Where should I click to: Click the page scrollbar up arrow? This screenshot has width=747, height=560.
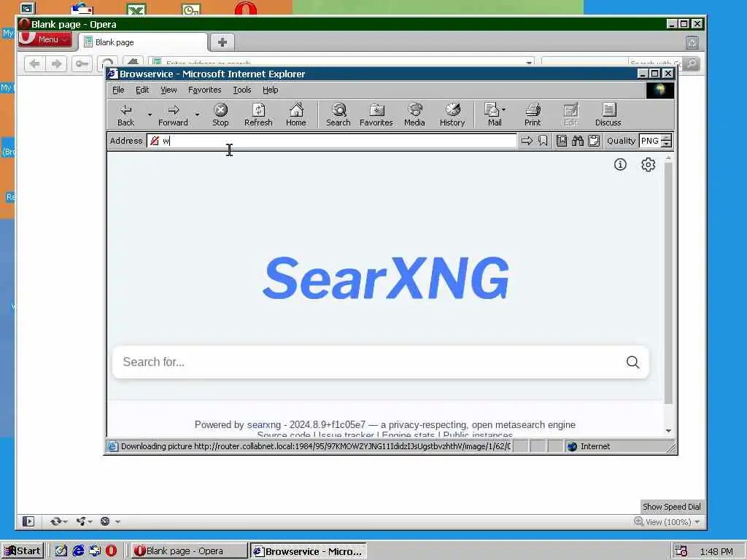668,157
